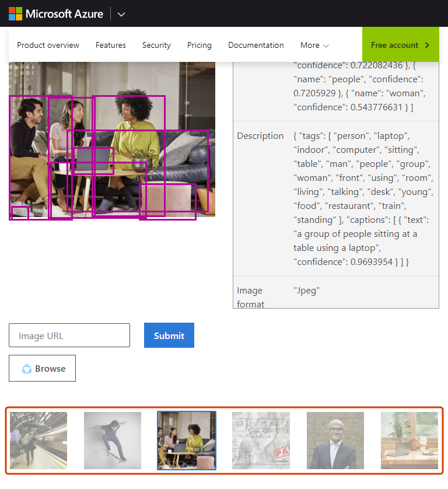Focus the Image URL input field
Viewport: 448px width, 489px height.
coord(69,336)
